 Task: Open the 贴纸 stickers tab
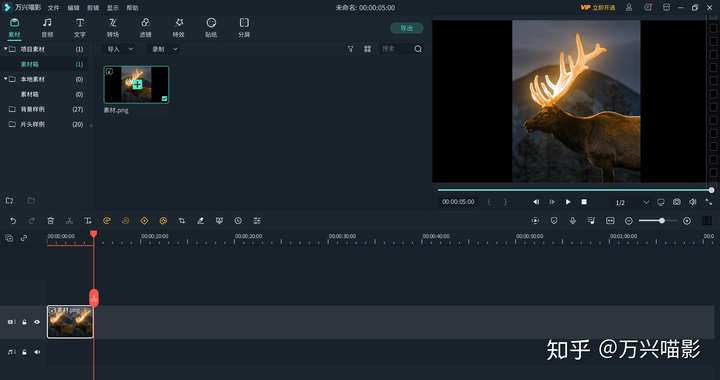211,28
